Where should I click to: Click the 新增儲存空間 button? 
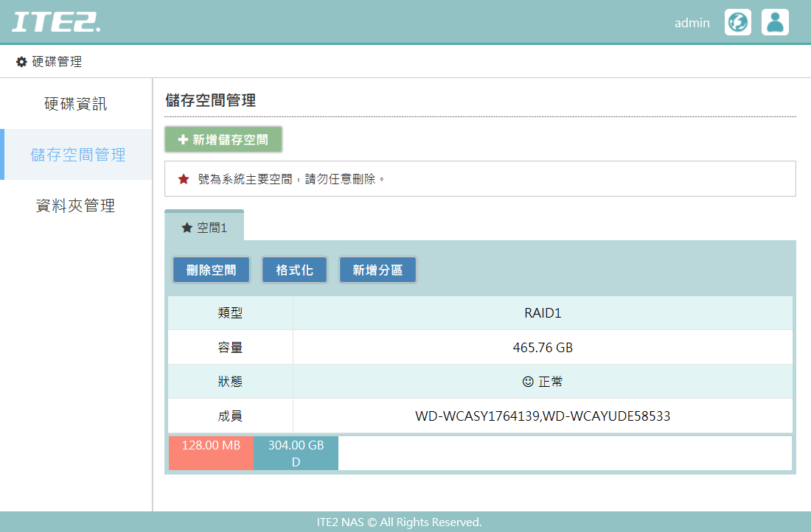coord(223,139)
